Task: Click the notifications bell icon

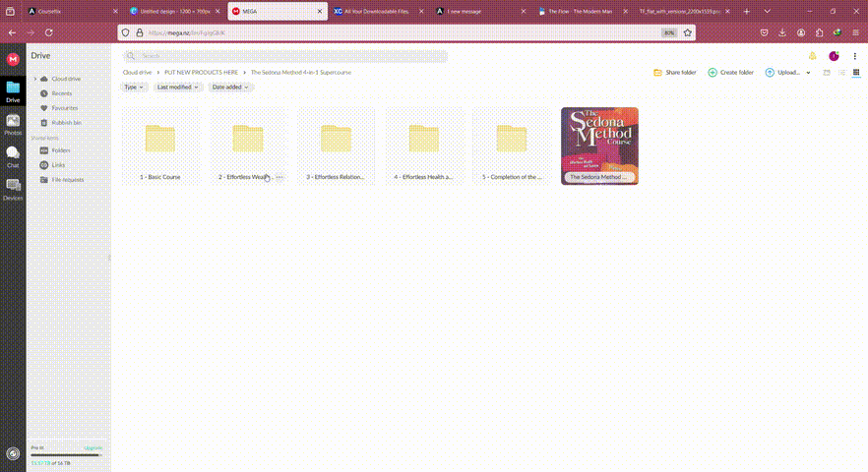Action: (812, 56)
